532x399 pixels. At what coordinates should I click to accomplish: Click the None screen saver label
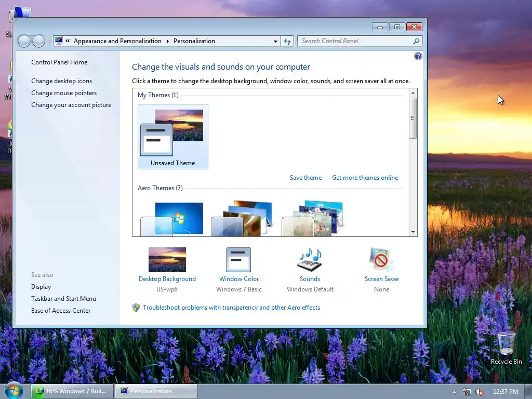pos(382,289)
